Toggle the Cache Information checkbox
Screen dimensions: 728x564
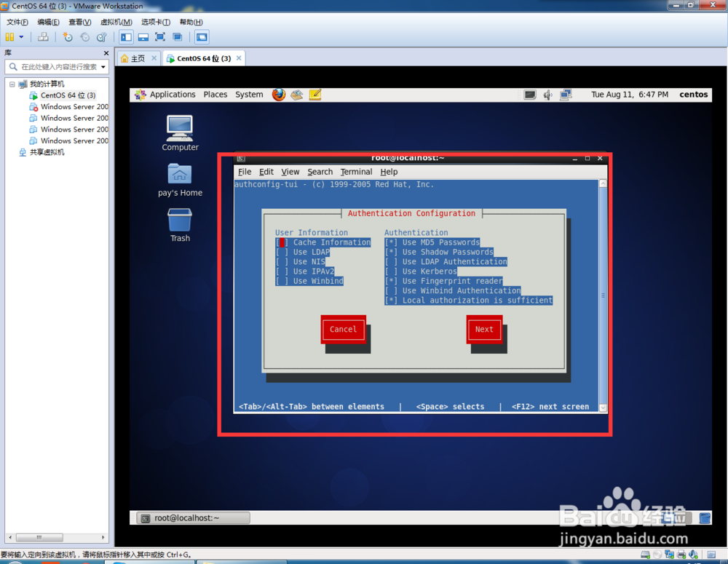[282, 242]
